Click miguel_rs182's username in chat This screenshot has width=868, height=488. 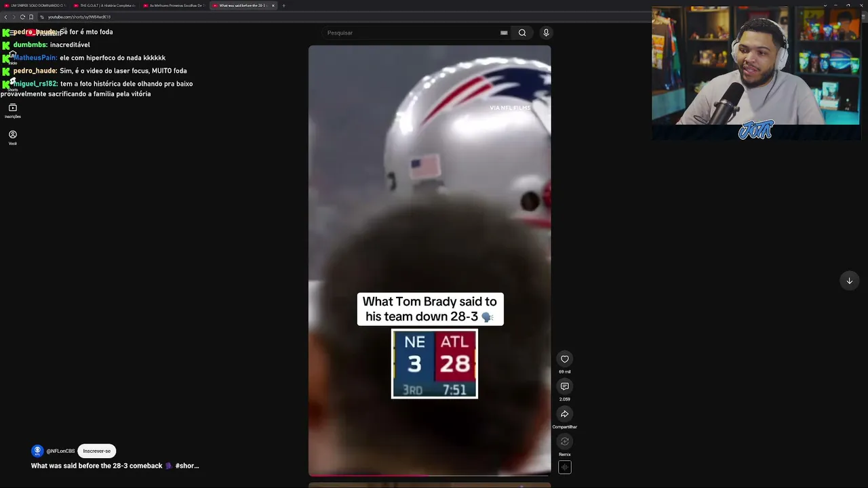pyautogui.click(x=35, y=84)
